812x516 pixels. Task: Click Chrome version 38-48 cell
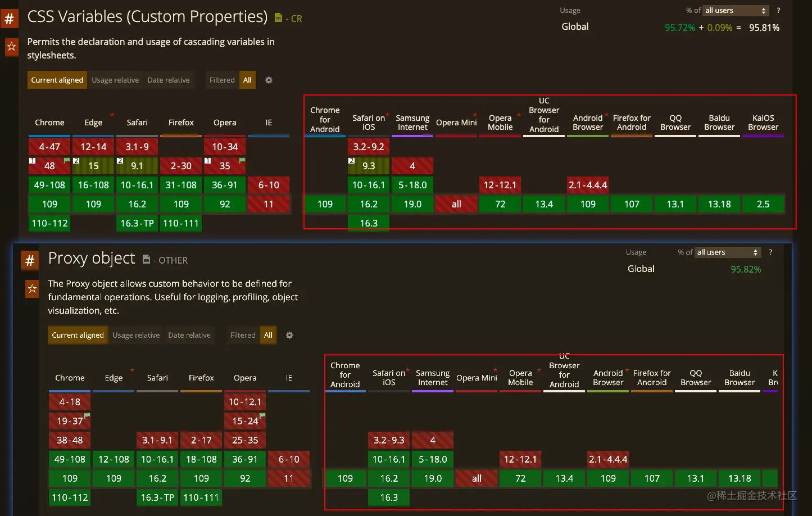[x=70, y=440]
